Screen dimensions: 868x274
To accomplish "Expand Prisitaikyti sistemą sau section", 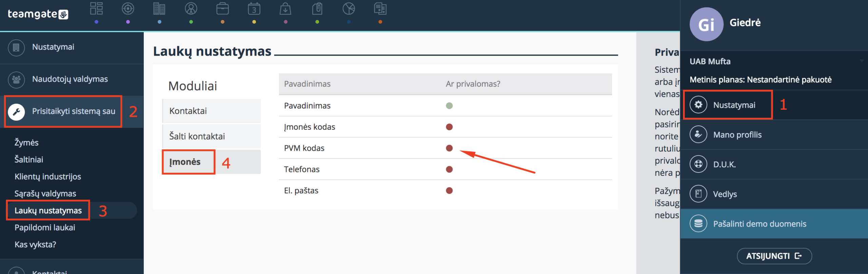I will coord(72,111).
